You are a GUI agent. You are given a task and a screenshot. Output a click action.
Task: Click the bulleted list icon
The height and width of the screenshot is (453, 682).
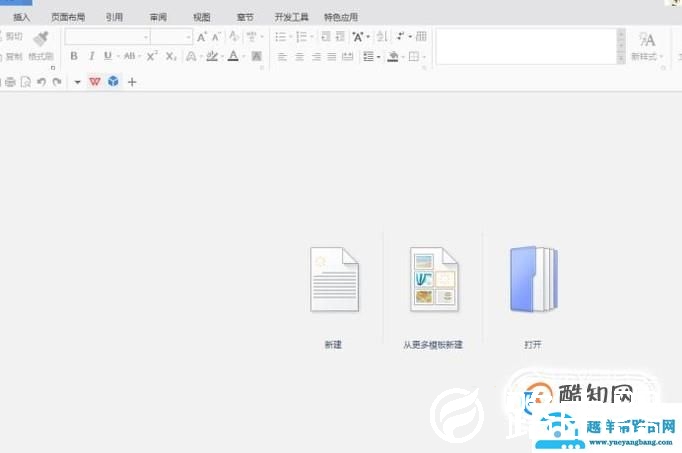[x=281, y=37]
